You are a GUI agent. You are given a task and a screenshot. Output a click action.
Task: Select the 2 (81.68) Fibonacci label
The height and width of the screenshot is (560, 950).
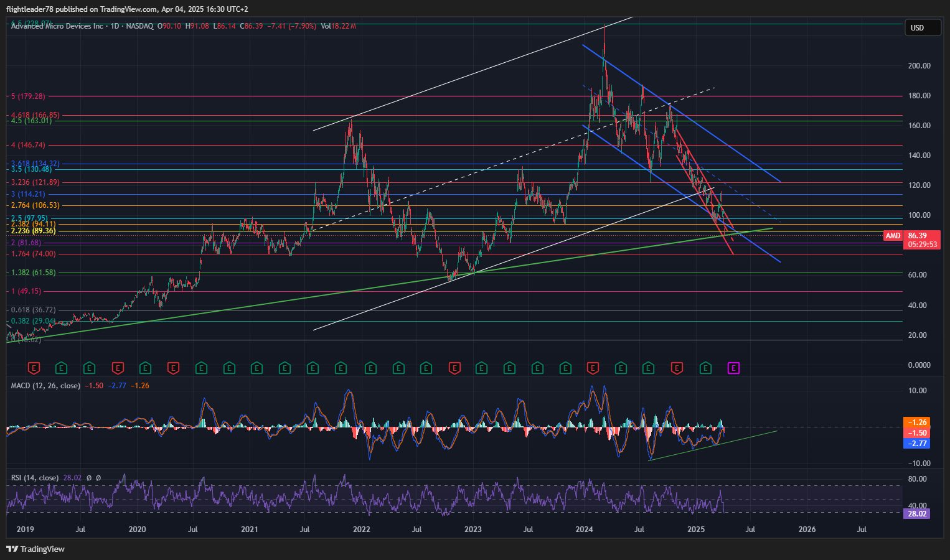(x=27, y=243)
